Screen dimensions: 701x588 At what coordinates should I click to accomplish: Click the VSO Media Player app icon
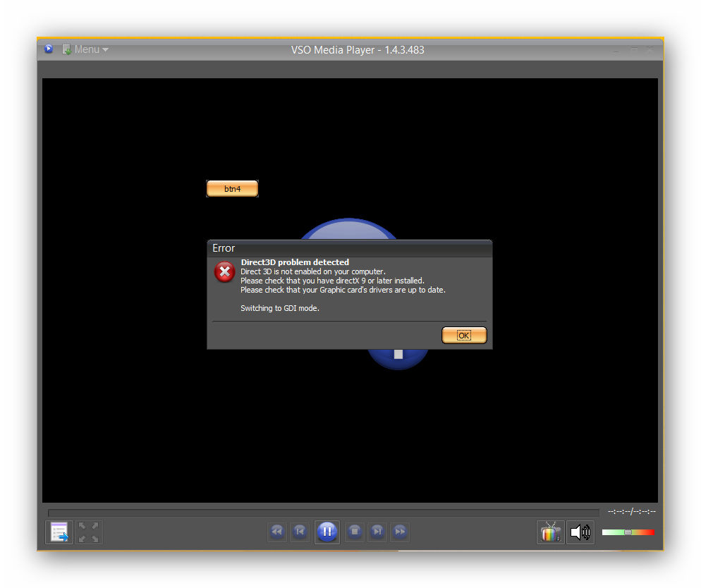[49, 49]
